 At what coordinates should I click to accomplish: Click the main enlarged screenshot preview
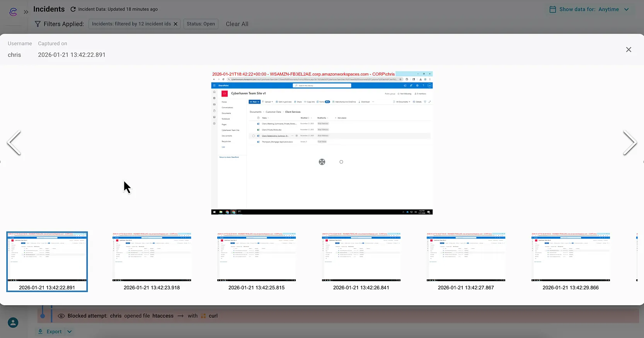tap(322, 143)
